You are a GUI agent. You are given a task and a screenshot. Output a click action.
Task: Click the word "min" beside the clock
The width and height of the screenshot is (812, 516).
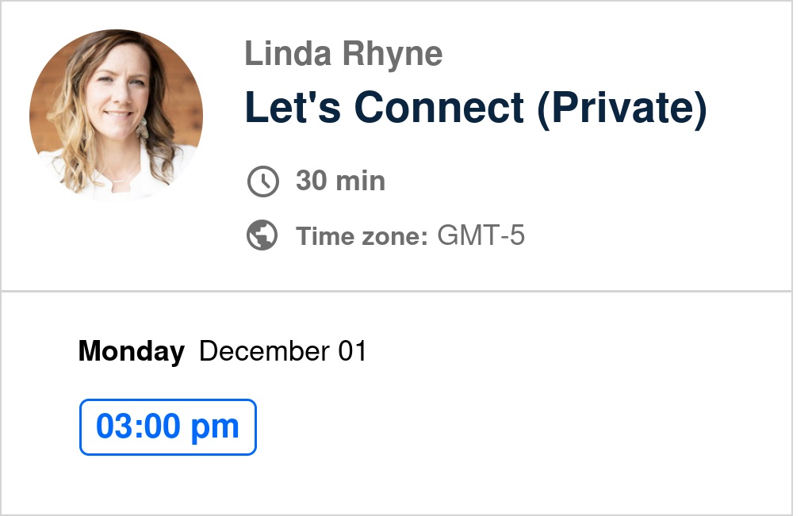359,182
